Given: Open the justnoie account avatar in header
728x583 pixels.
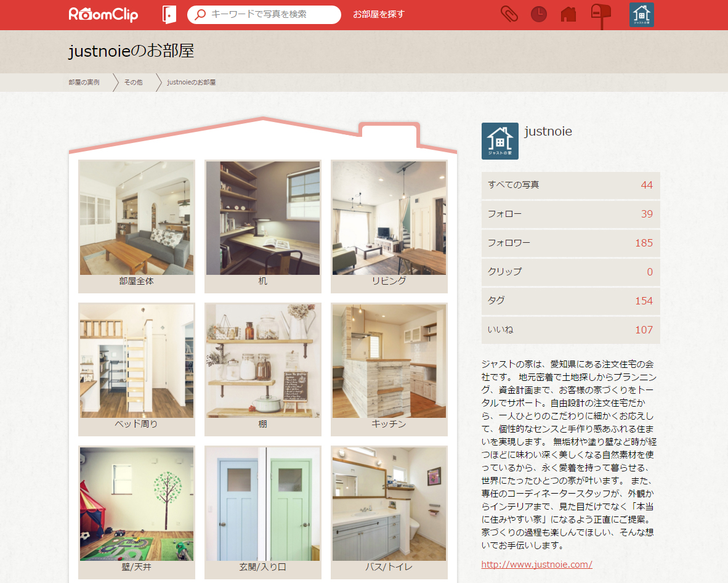Looking at the screenshot, I should [642, 14].
